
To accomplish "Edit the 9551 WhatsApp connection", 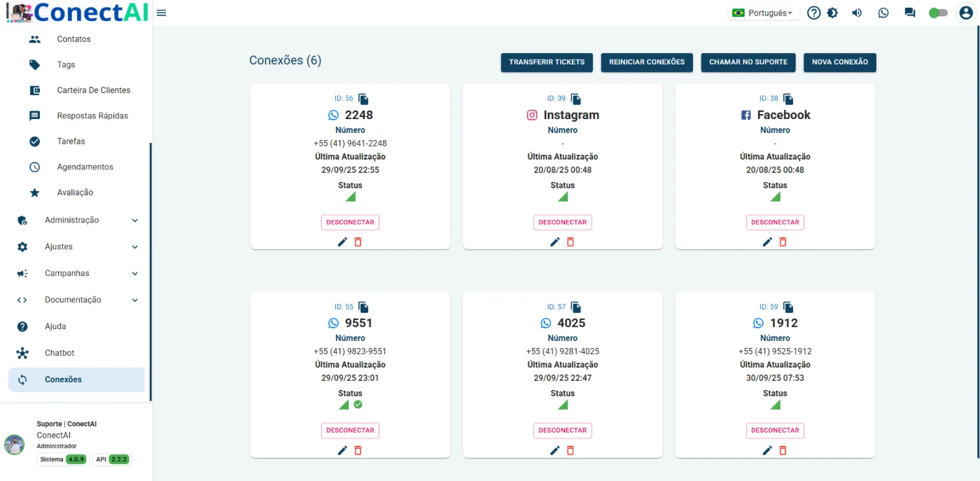I will (342, 450).
